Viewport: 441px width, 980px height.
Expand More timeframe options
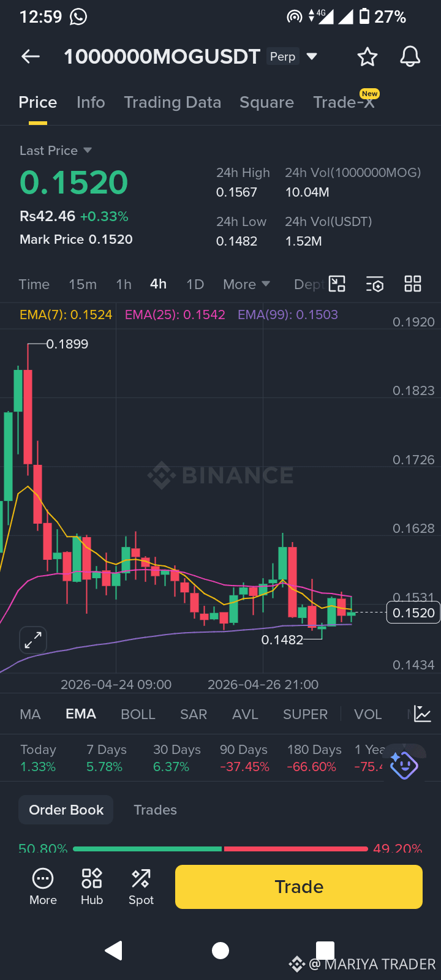click(246, 284)
